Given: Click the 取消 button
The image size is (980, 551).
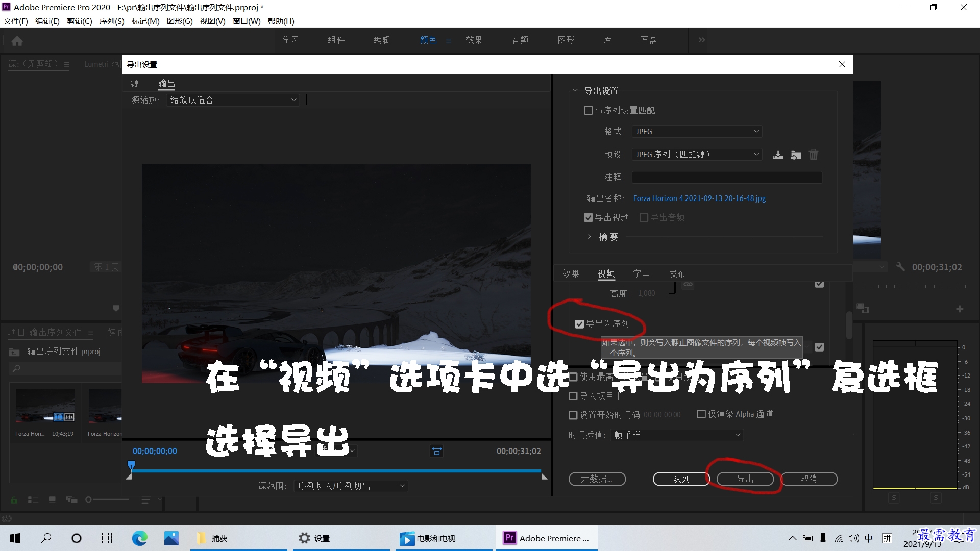Looking at the screenshot, I should 809,479.
